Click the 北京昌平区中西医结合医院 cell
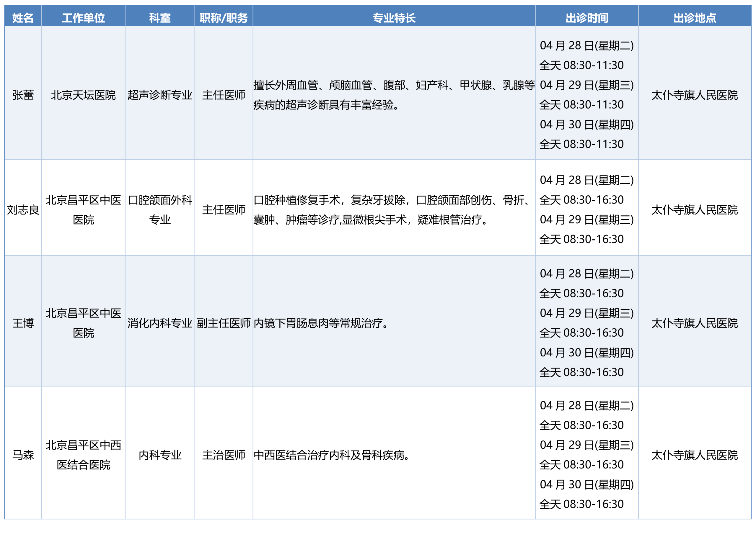Image resolution: width=756 pixels, height=534 pixels. click(83, 455)
